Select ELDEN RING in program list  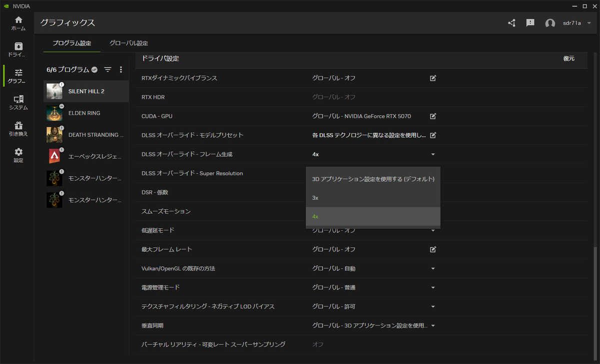84,113
